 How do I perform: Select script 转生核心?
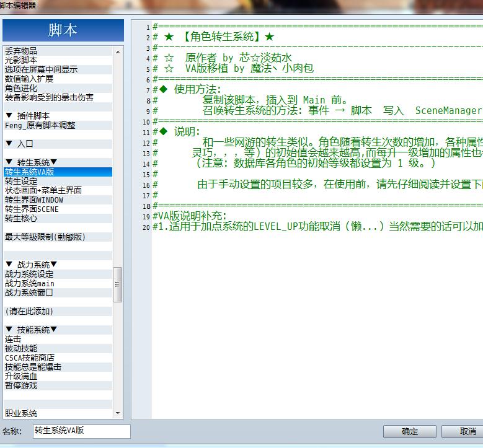[x=58, y=218]
